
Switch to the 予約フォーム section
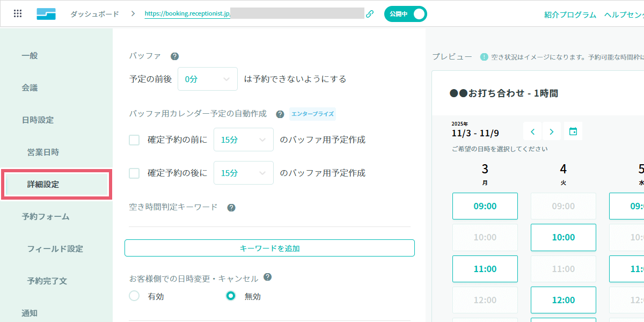click(x=46, y=216)
